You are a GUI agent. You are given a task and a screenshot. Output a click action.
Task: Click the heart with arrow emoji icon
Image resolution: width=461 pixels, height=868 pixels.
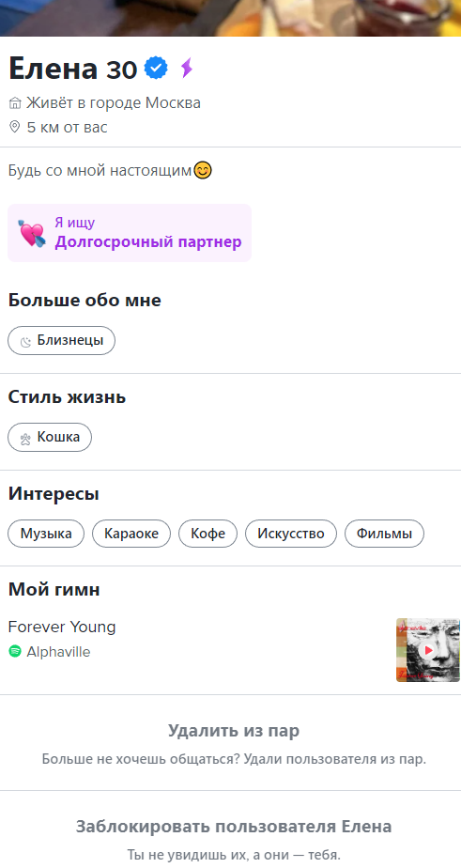pos(32,233)
